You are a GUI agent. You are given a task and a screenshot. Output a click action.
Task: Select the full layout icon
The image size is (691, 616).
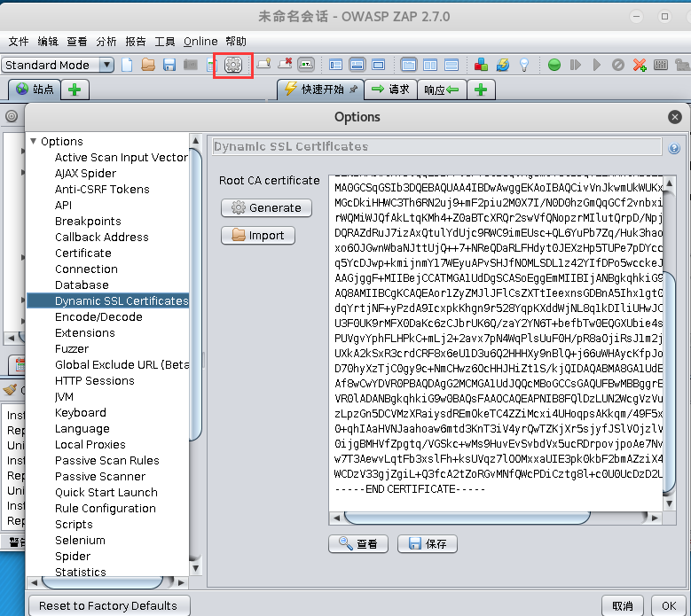click(x=378, y=66)
